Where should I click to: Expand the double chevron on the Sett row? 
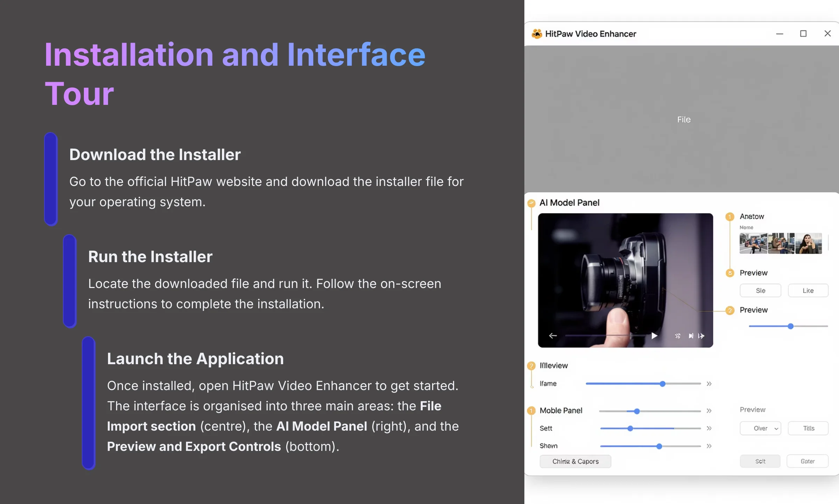(709, 428)
